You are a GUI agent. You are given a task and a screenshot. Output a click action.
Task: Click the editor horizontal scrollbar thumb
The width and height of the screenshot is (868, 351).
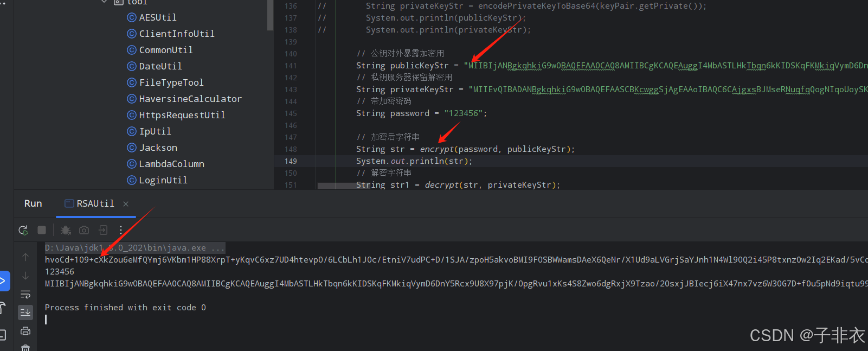coord(344,186)
